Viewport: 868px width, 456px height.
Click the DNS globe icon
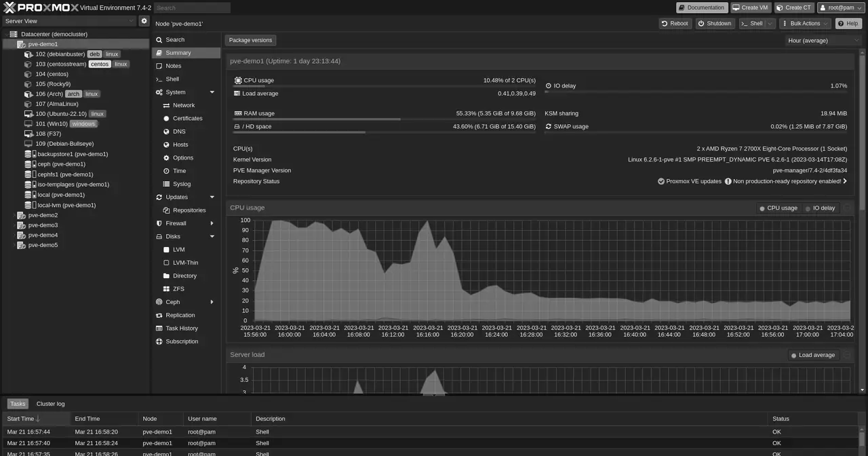pos(167,132)
